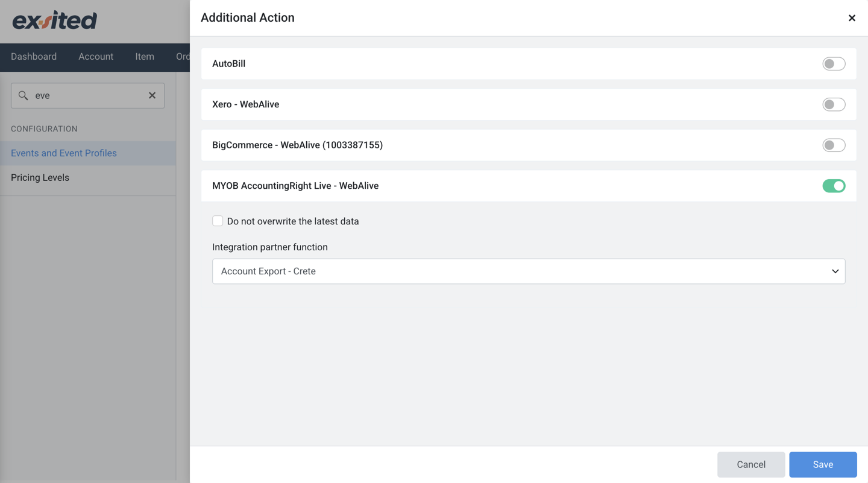Open the Dashboard menu
Image resolution: width=868 pixels, height=483 pixels.
click(34, 57)
